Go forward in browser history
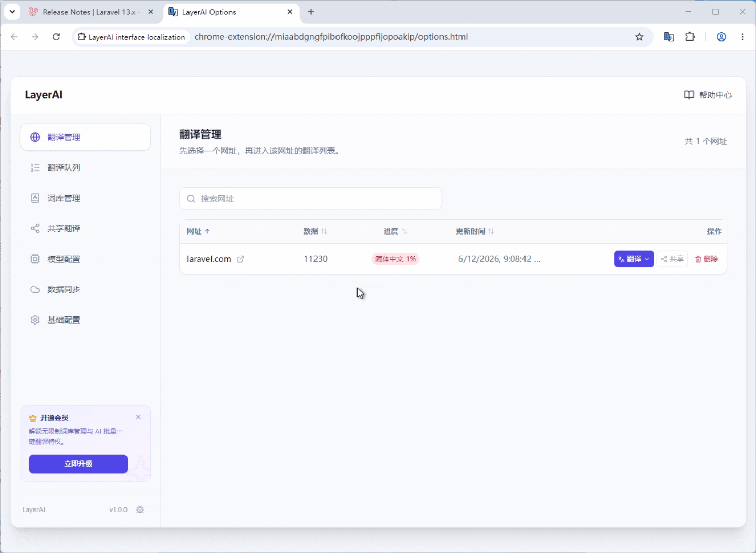Image resolution: width=756 pixels, height=553 pixels. [x=35, y=37]
